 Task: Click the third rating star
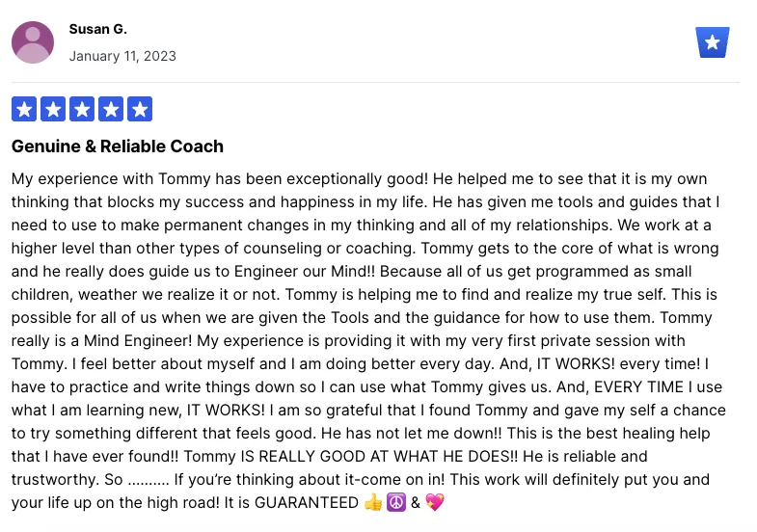[x=82, y=109]
